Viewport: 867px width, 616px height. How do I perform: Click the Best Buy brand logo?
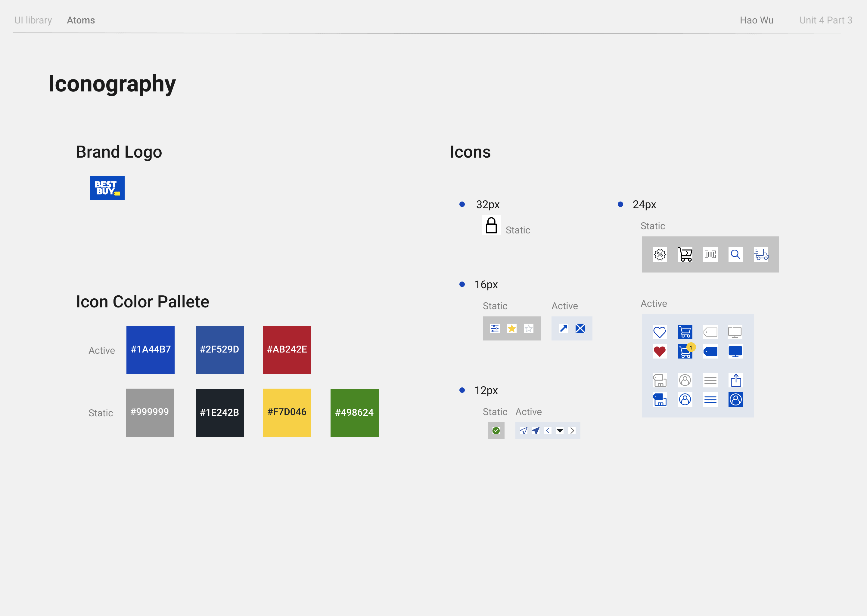107,188
